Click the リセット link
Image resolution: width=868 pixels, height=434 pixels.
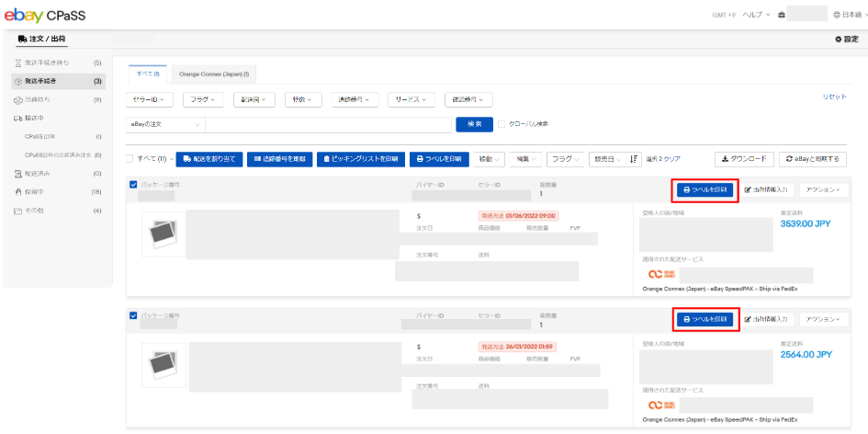click(x=835, y=97)
